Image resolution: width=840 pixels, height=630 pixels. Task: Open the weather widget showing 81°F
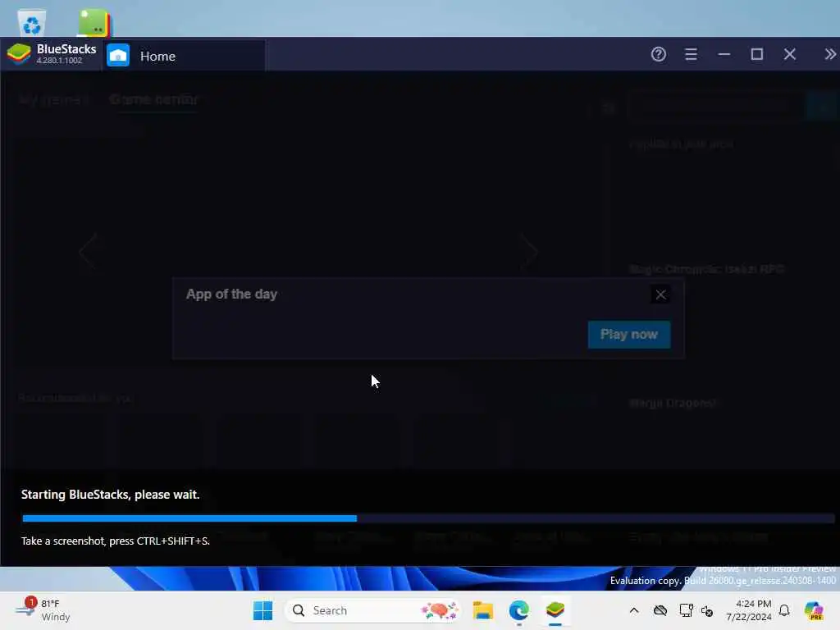click(43, 610)
